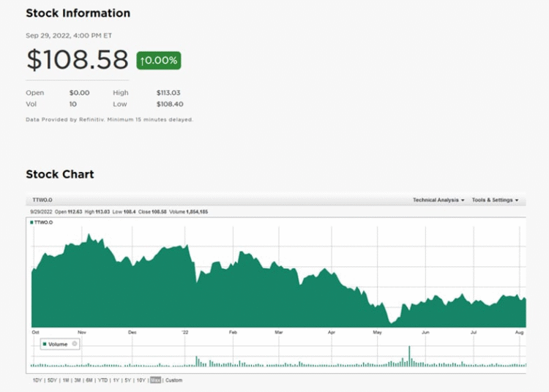The height and width of the screenshot is (392, 549).
Task: Close the Volume indicator with its X icon
Action: click(75, 344)
